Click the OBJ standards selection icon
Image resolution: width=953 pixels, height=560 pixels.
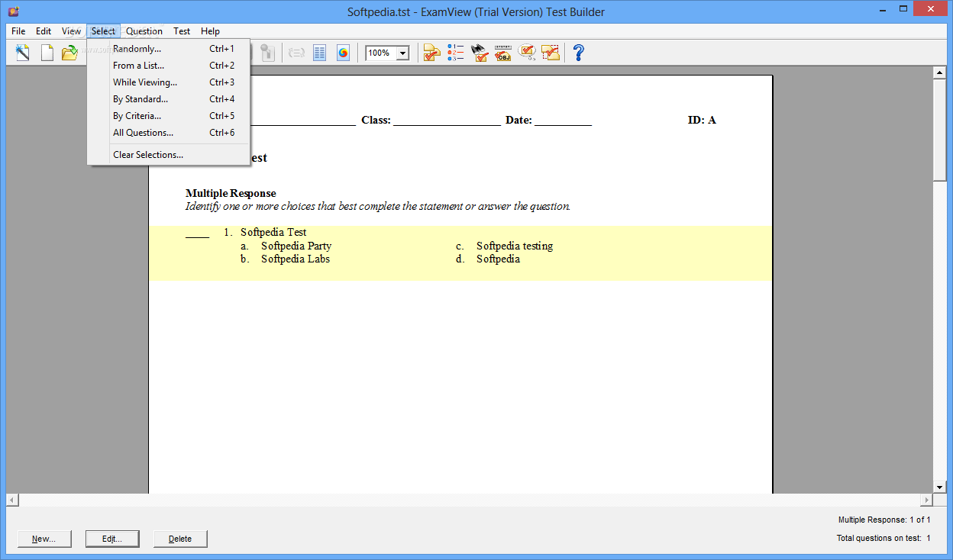(502, 53)
